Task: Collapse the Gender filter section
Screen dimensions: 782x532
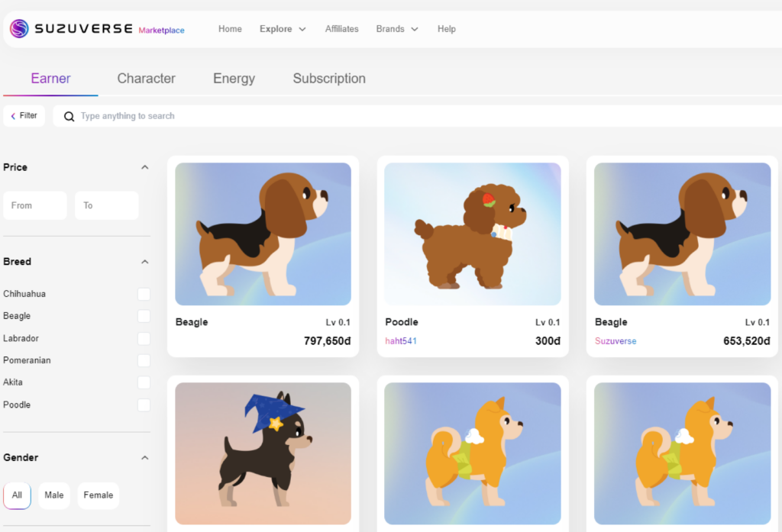Action: (x=144, y=458)
